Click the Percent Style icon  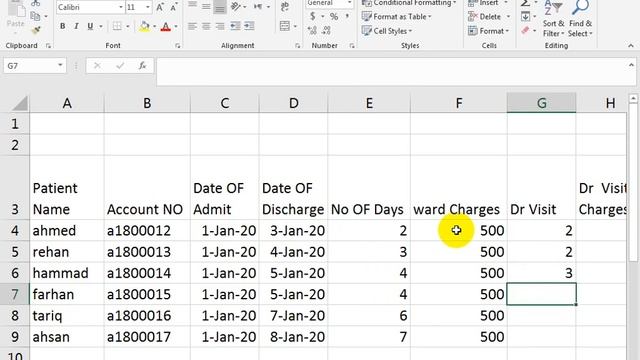tap(334, 16)
